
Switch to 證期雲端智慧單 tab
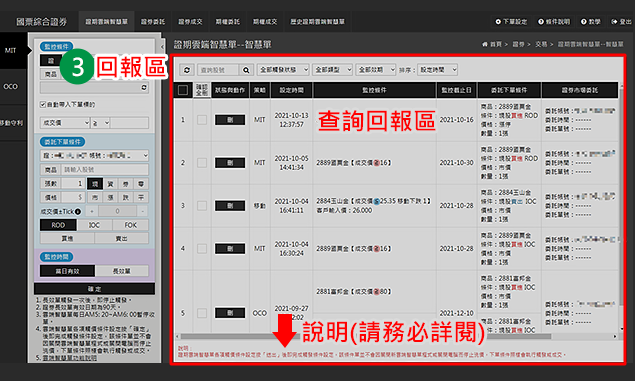(x=106, y=22)
